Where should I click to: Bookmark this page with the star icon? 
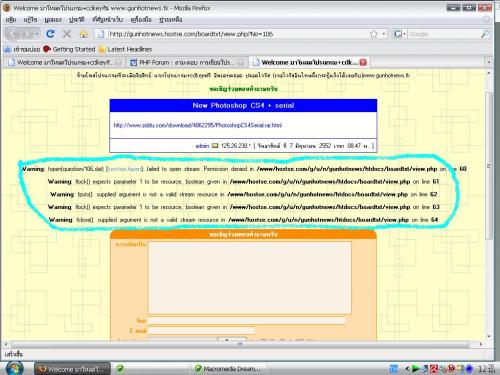(374, 34)
